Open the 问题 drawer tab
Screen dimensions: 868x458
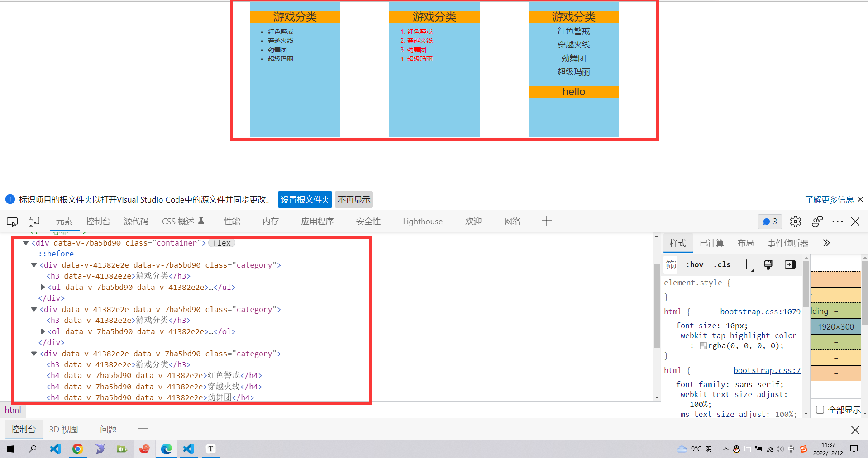(109, 430)
